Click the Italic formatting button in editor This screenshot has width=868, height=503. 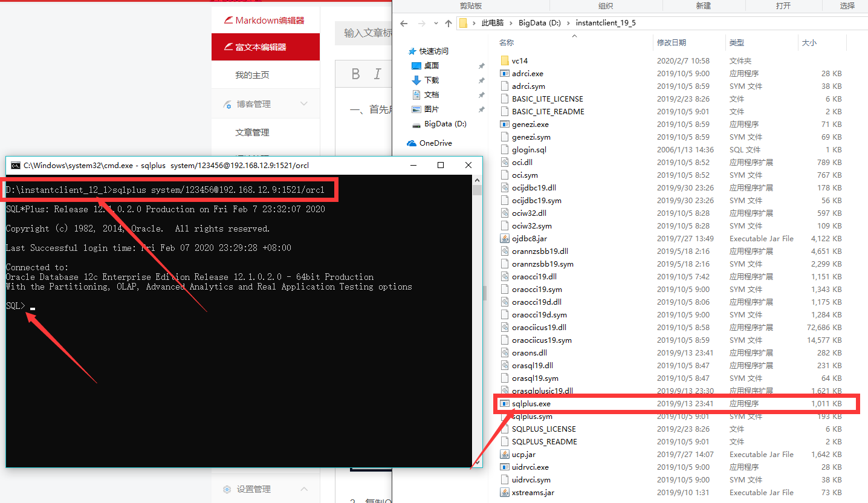pyautogui.click(x=378, y=74)
